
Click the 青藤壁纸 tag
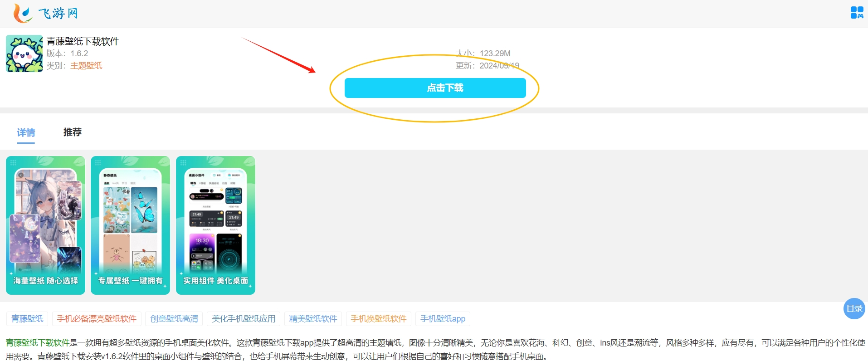click(27, 319)
